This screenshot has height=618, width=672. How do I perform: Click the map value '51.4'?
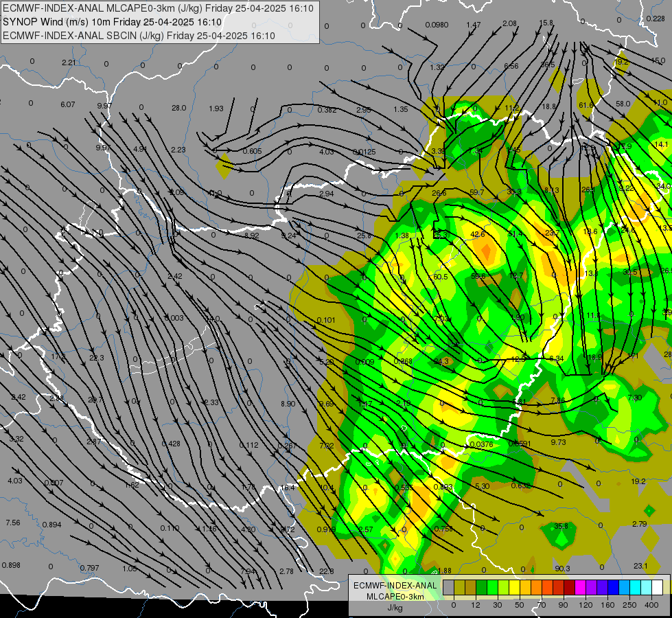(x=515, y=233)
